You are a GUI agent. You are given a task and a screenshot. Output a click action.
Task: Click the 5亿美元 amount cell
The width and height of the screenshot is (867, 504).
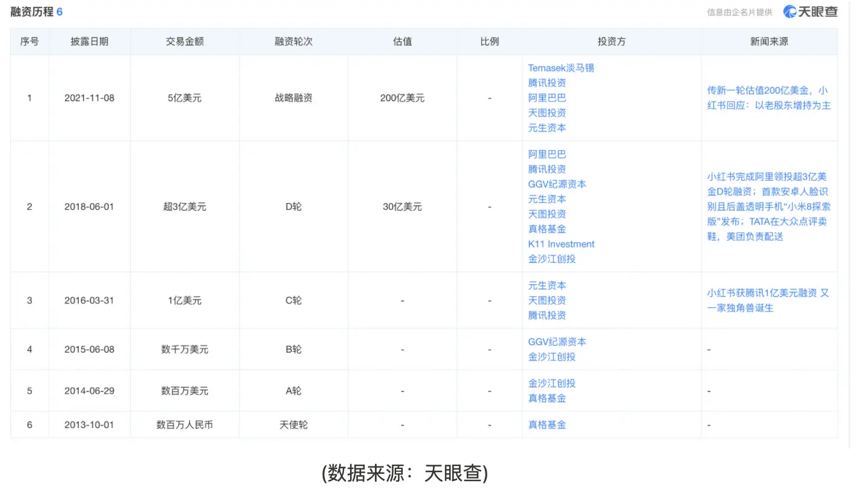tap(185, 98)
